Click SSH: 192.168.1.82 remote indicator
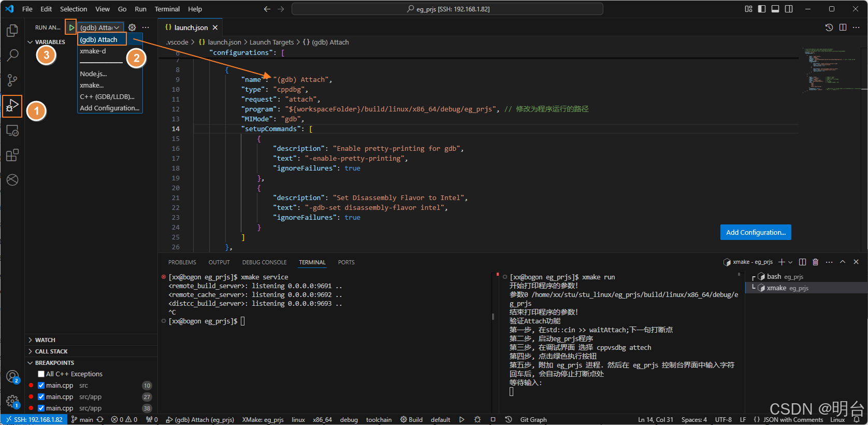868x425 pixels. 34,420
